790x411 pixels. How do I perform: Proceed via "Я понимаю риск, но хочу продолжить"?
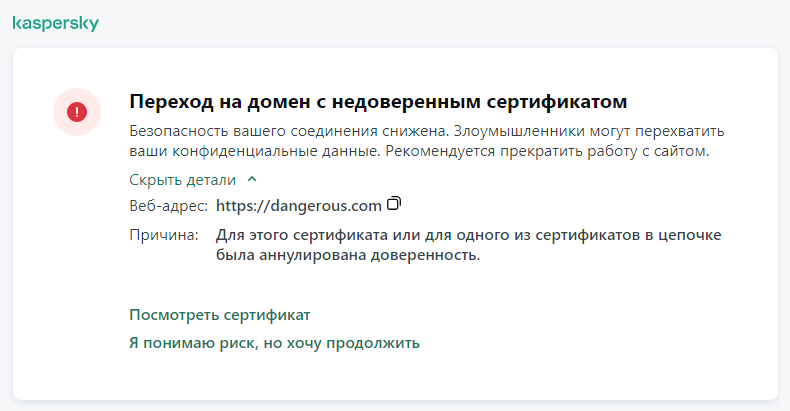274,343
